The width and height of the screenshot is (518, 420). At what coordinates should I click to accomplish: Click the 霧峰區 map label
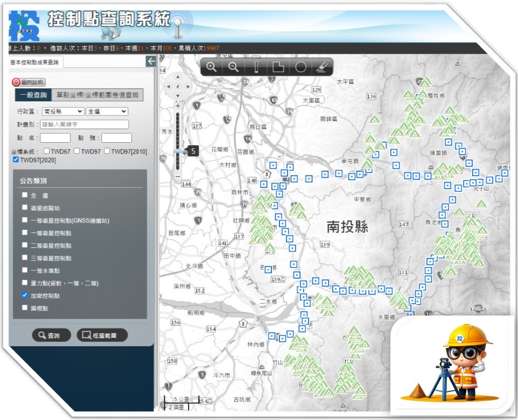click(328, 118)
